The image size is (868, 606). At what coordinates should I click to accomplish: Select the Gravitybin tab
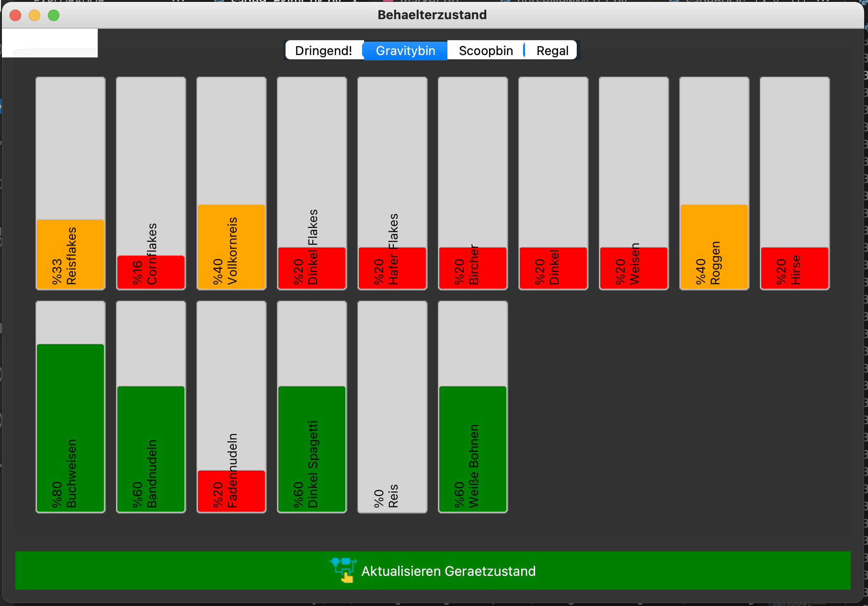tap(405, 51)
